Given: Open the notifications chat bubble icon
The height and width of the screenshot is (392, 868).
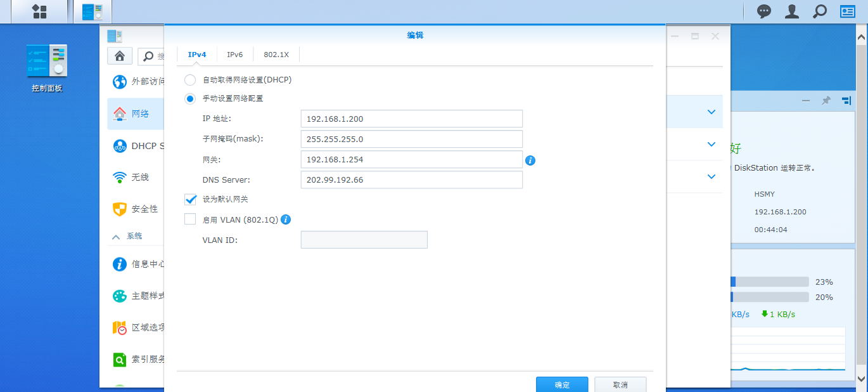Looking at the screenshot, I should [765, 11].
